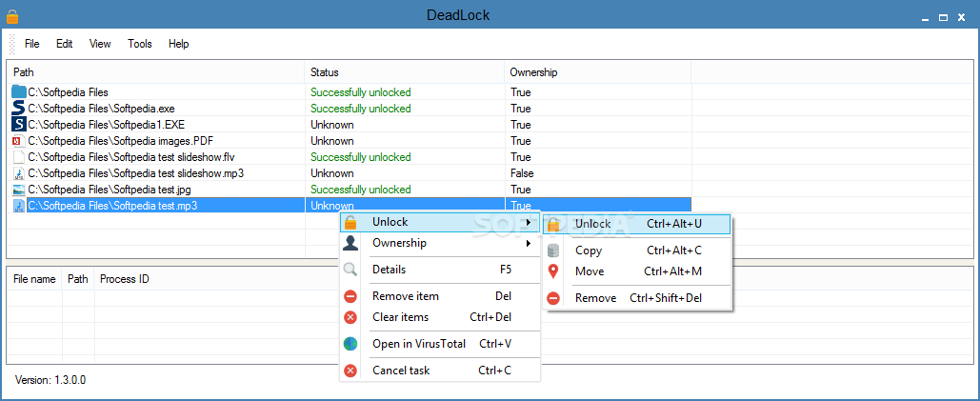This screenshot has height=401, width=980.
Task: Click the toolbar drag grip left of File
Action: pos(11,44)
